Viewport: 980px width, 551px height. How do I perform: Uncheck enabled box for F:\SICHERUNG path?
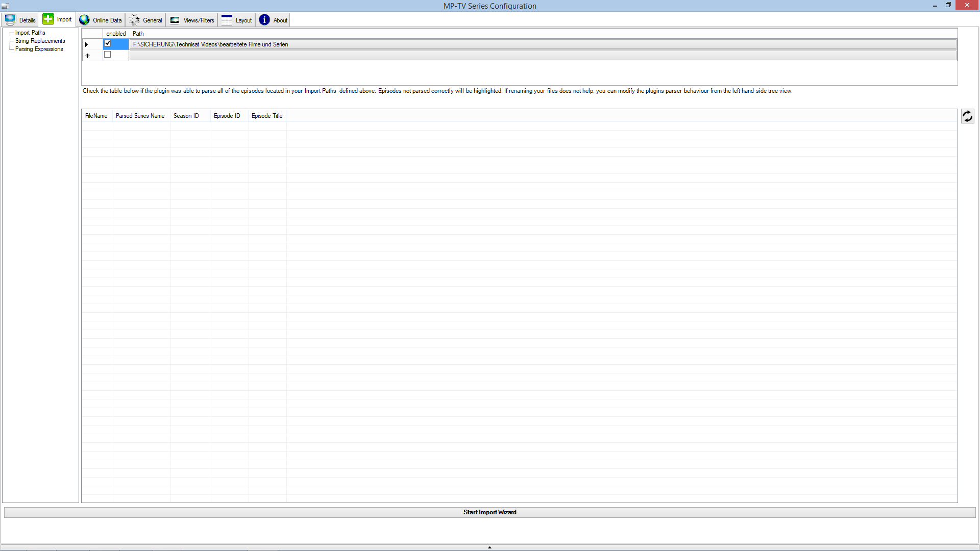coord(108,43)
